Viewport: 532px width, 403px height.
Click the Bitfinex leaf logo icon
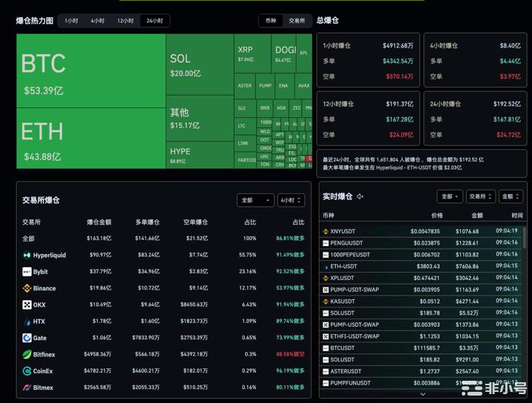coord(27,354)
